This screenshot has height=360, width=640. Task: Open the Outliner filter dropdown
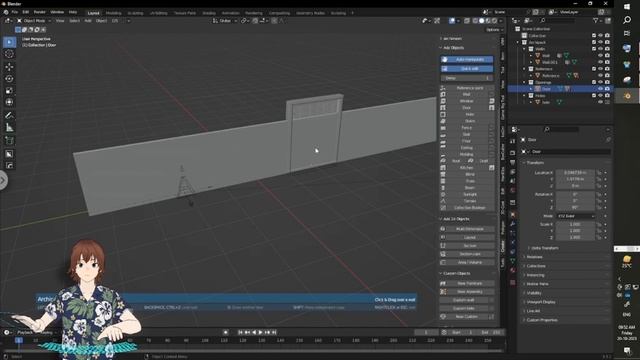coord(597,20)
